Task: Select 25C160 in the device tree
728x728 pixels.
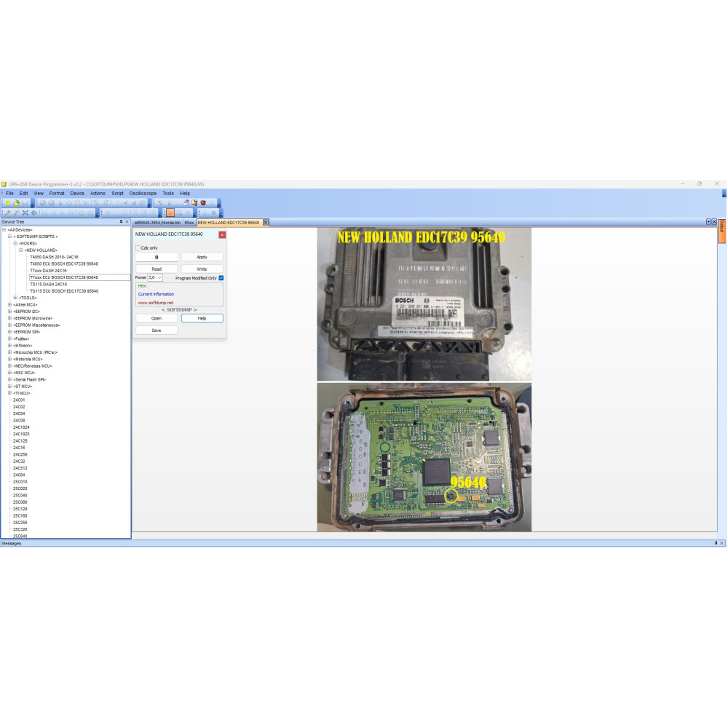Action: coord(20,516)
